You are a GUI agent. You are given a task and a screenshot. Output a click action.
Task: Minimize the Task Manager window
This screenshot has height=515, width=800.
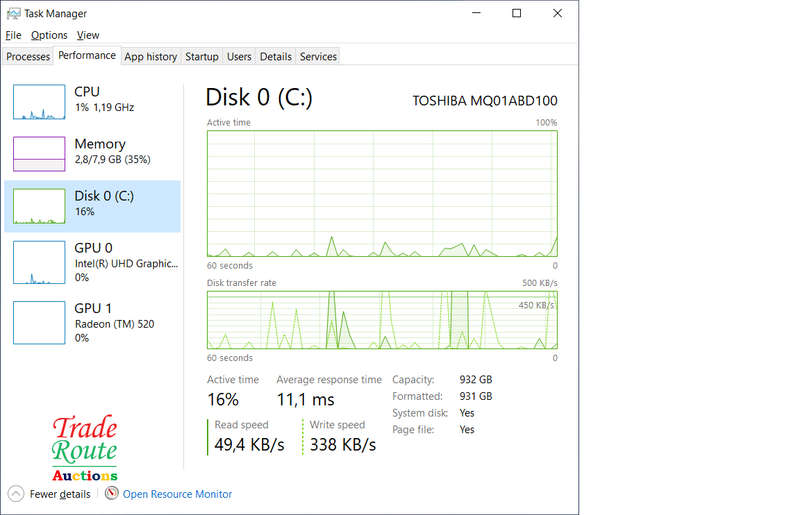[477, 13]
